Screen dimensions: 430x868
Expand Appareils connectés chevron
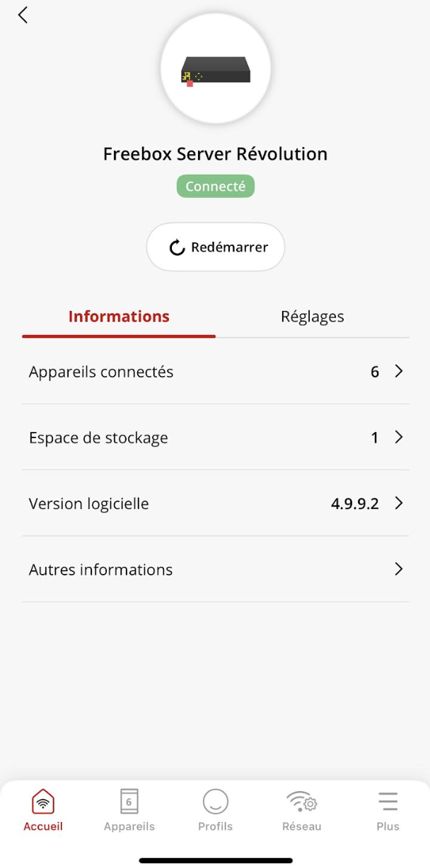point(399,371)
